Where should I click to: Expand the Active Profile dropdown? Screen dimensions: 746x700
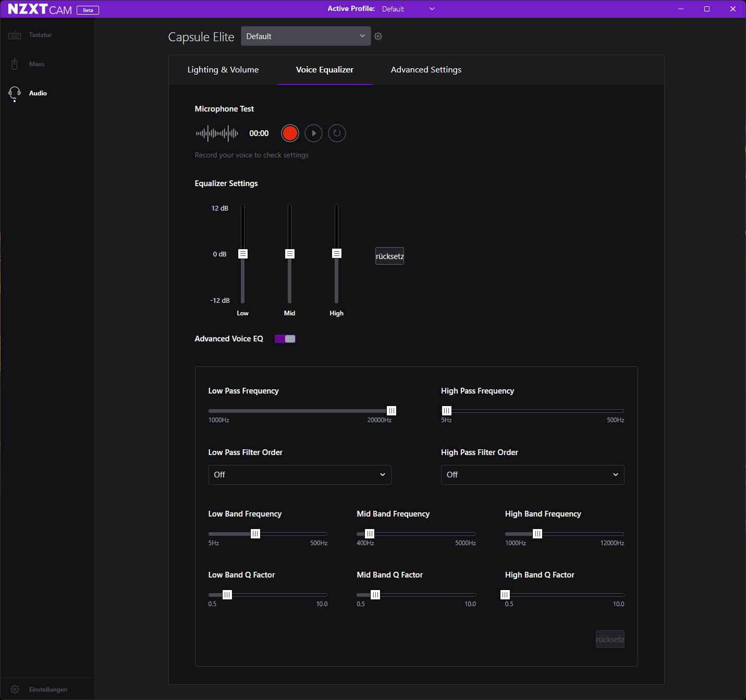(408, 9)
